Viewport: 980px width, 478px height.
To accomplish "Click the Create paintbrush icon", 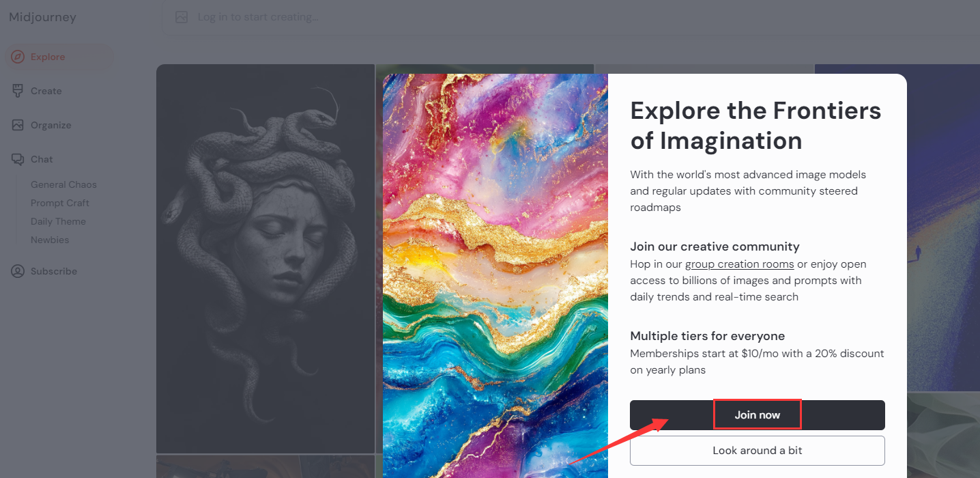I will 18,91.
